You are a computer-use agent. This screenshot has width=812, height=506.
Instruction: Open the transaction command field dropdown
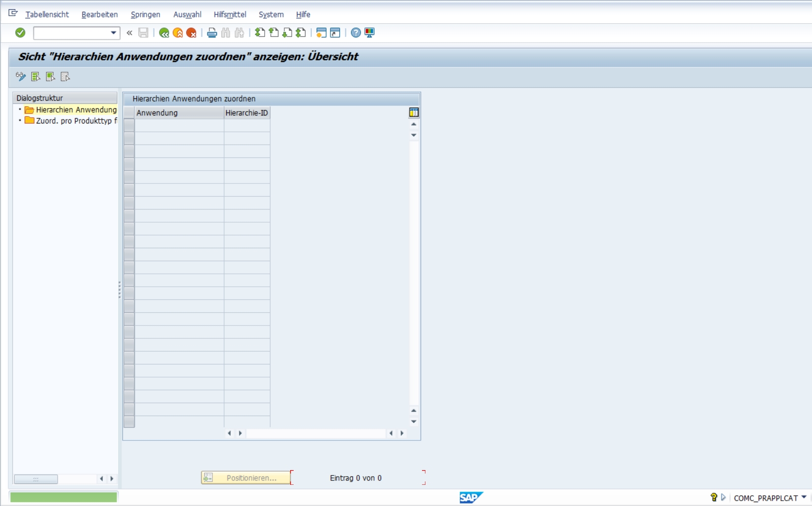tap(114, 33)
